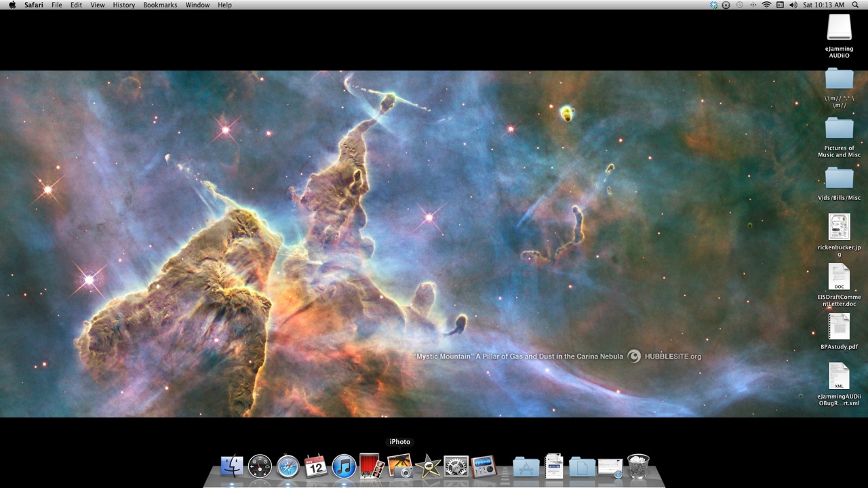Open the History menu
The width and height of the screenshot is (868, 488).
tap(124, 5)
